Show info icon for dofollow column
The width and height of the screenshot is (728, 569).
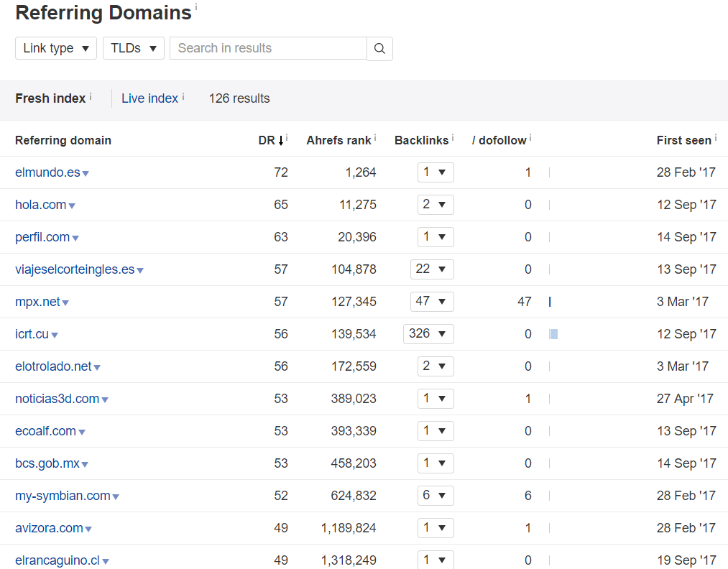pos(530,138)
